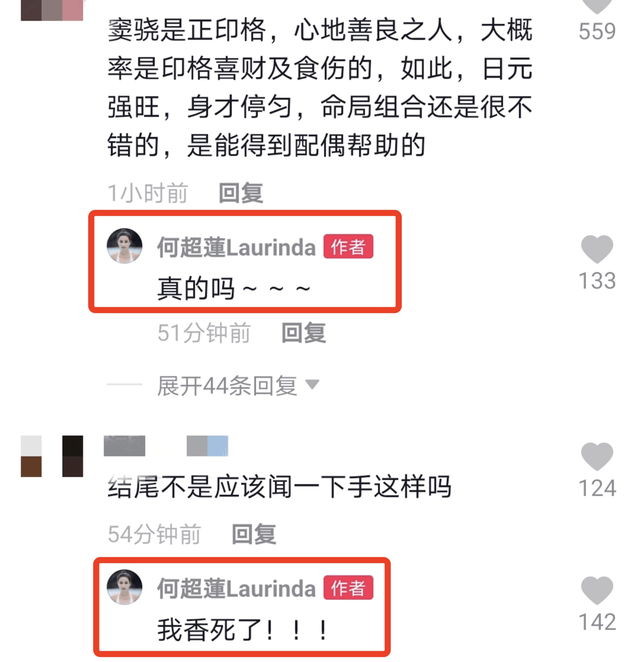Screen dimensions: 640x662
Task: Like the comment with 124 likes
Action: pos(597,456)
